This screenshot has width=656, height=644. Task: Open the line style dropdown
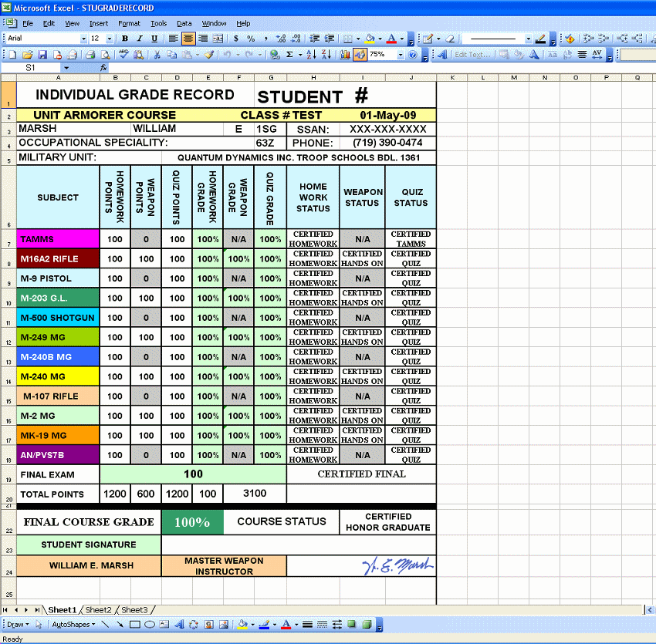[x=529, y=39]
